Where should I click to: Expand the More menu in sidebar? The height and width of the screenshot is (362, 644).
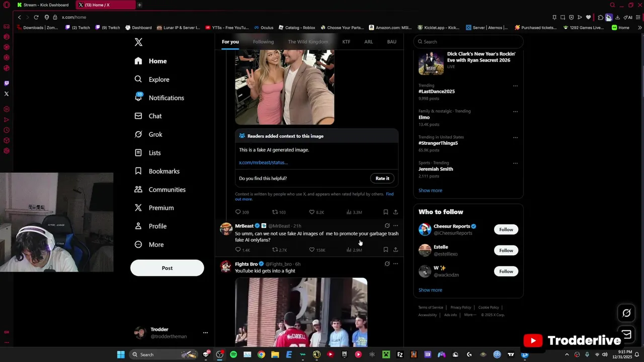[149, 244]
